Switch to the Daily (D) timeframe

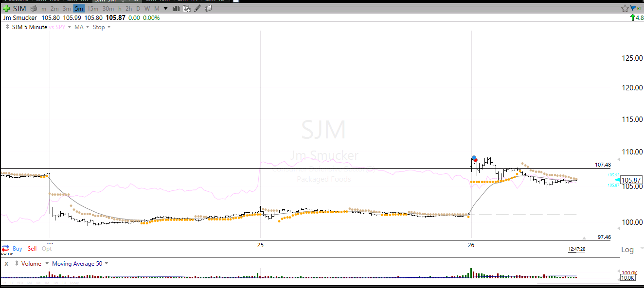[x=138, y=9]
